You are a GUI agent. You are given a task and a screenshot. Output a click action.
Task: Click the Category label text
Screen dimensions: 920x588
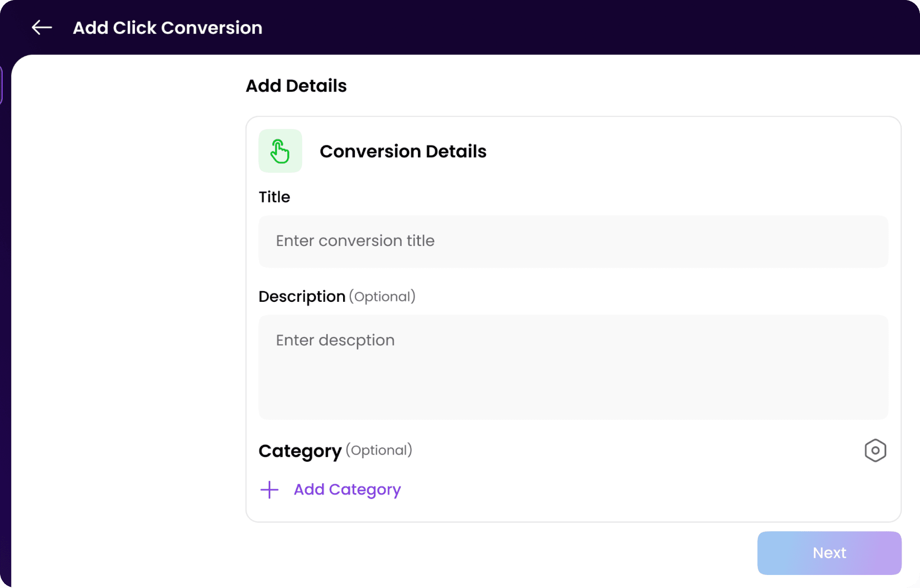(x=300, y=451)
